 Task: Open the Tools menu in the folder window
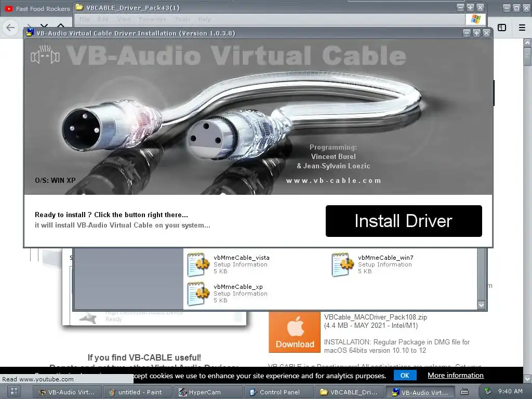point(182,19)
